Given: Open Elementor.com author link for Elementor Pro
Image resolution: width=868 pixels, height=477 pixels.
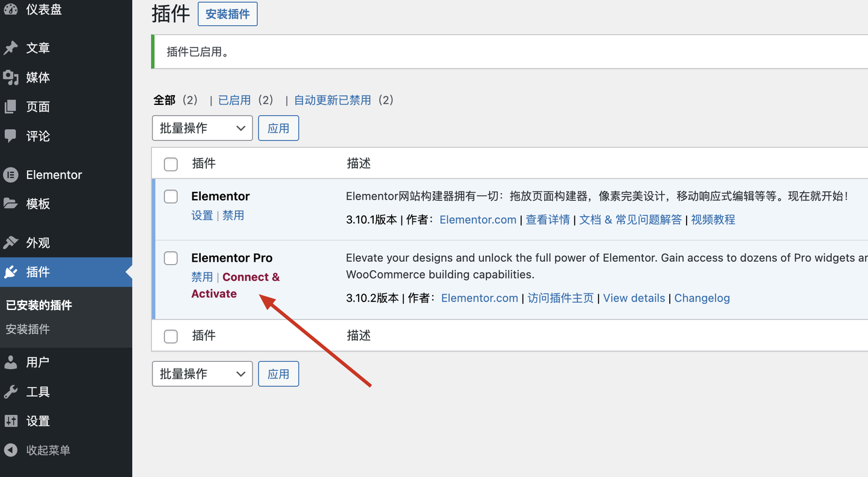Looking at the screenshot, I should coord(480,298).
